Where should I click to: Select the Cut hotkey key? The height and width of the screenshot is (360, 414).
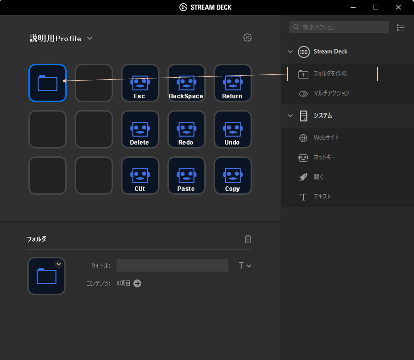tap(140, 176)
